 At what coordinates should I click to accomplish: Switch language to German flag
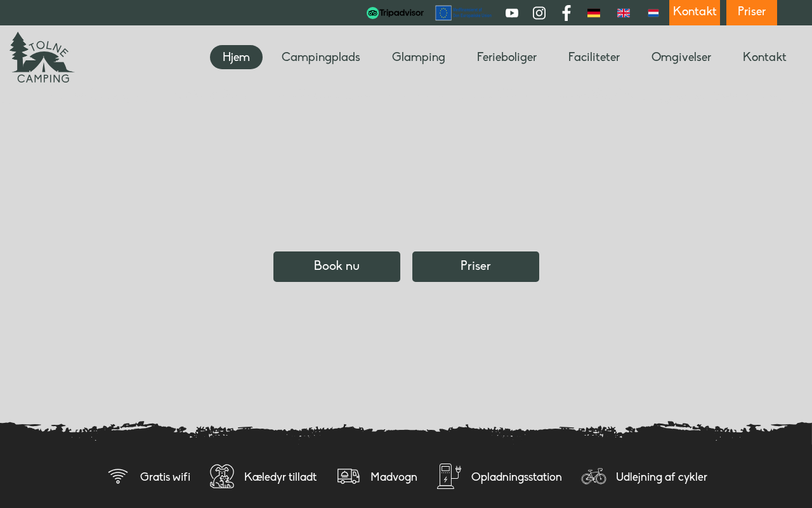coord(594,13)
